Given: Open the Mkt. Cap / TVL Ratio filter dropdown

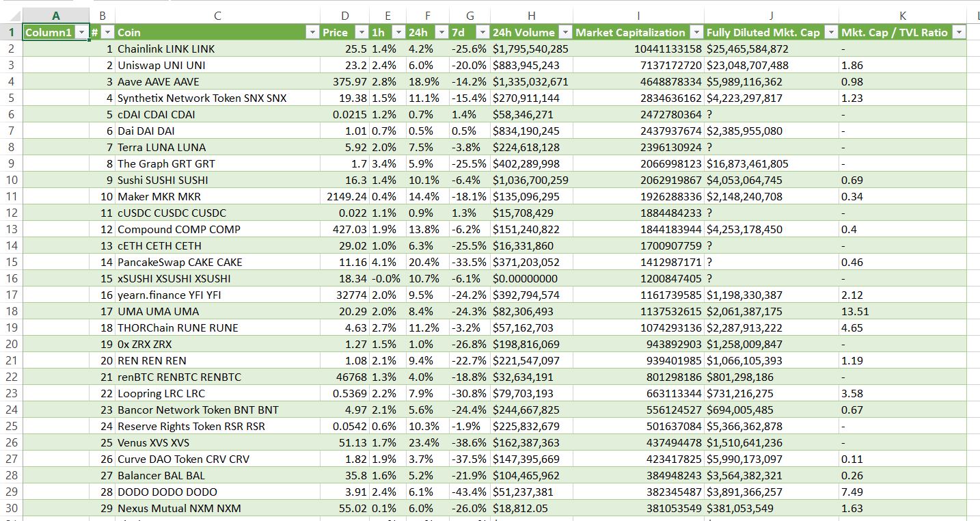Looking at the screenshot, I should (x=959, y=32).
